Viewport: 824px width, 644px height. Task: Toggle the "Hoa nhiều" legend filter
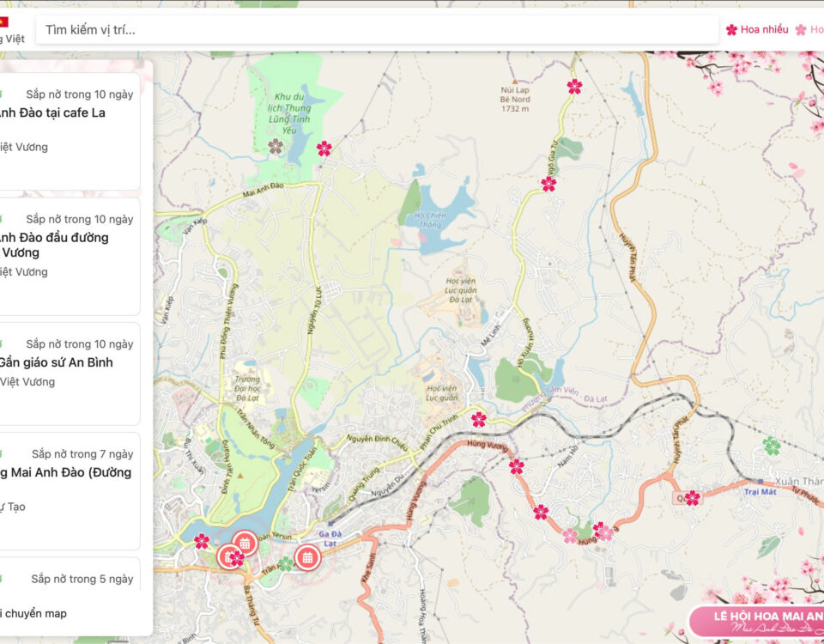coord(757,29)
